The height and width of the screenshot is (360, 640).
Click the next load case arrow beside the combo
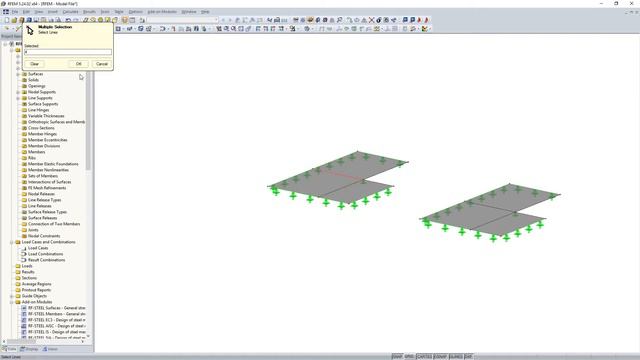230,20
